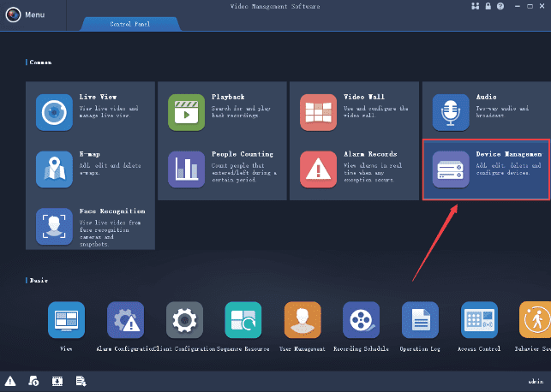Open Face Recognition module
This screenshot has width=551, height=392.
(54, 226)
